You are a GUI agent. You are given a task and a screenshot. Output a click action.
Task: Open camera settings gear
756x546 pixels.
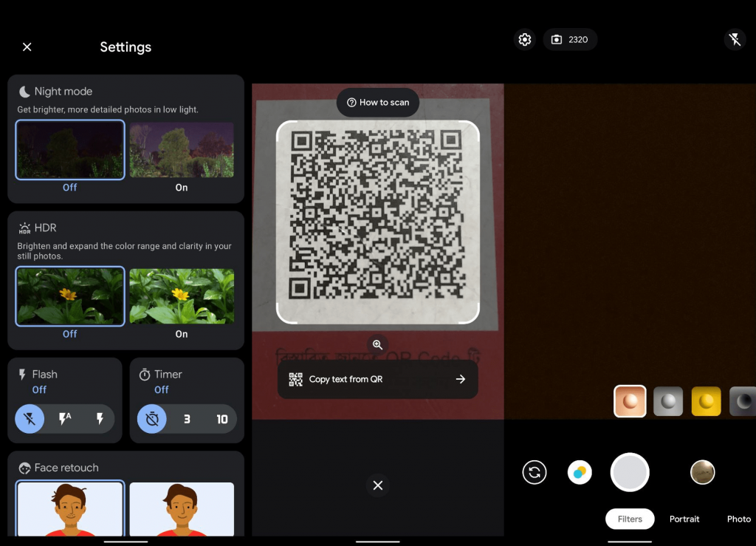pyautogui.click(x=525, y=40)
